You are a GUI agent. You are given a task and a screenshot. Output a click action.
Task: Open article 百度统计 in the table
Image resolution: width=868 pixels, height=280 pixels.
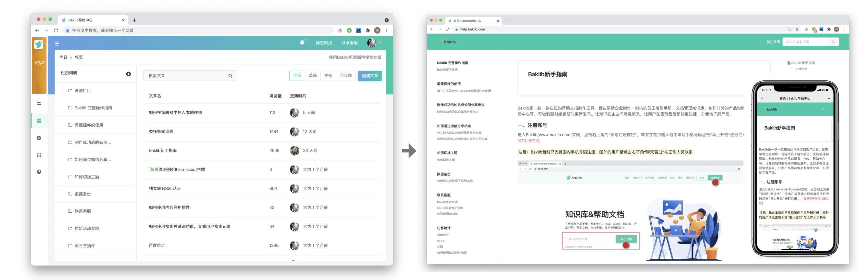pos(157,245)
